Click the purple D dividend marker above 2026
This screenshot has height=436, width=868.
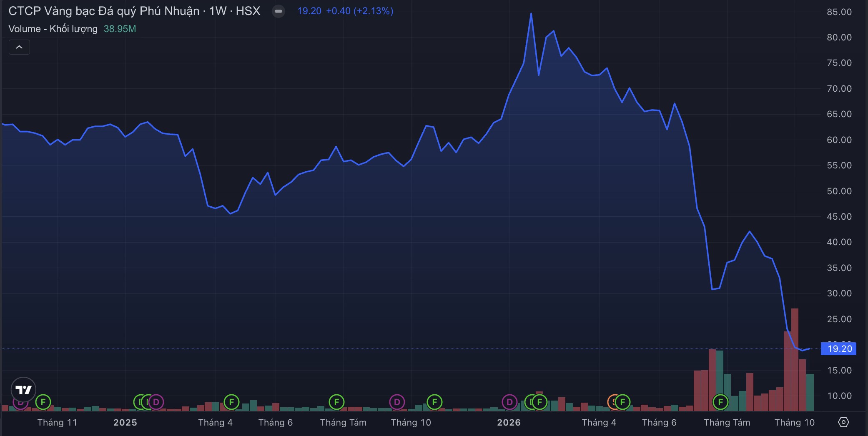(x=509, y=402)
